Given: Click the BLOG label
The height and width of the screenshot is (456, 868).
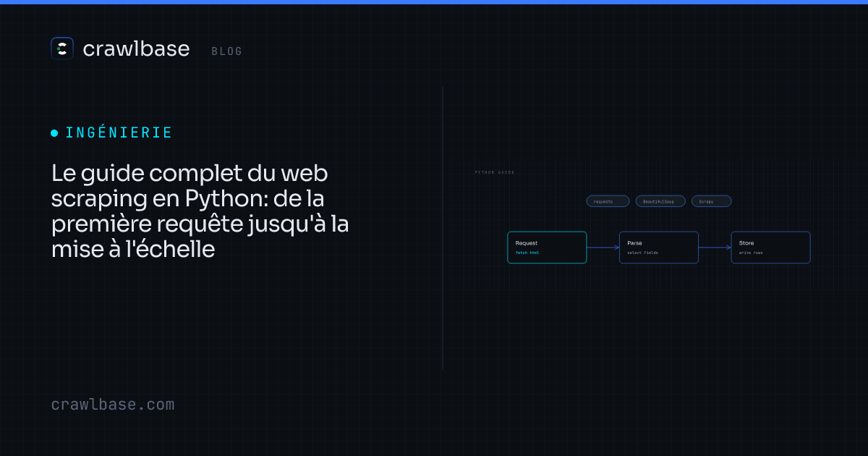Looking at the screenshot, I should pyautogui.click(x=226, y=51).
